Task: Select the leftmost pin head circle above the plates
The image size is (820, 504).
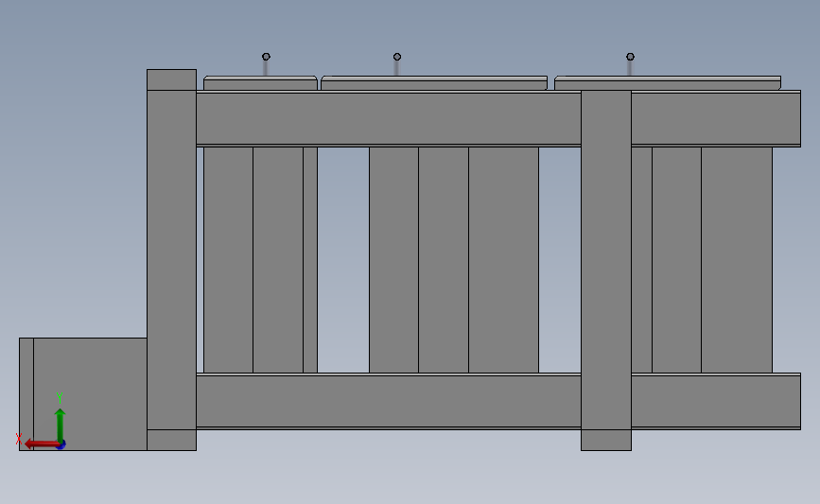Action: click(266, 57)
